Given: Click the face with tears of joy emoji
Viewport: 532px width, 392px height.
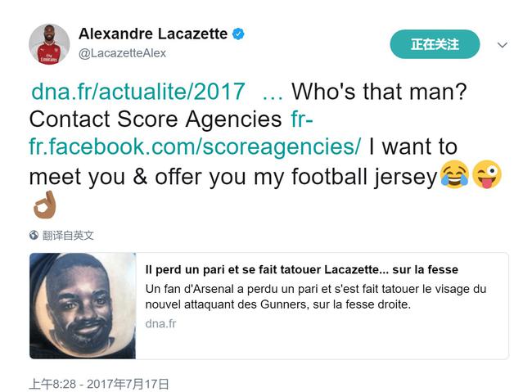Looking at the screenshot, I should (454, 174).
